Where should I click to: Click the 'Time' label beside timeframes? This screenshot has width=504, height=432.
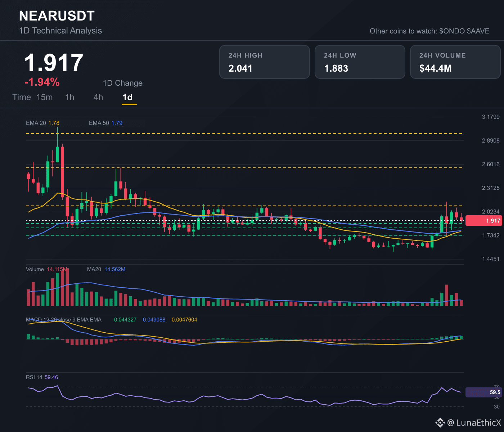point(22,97)
